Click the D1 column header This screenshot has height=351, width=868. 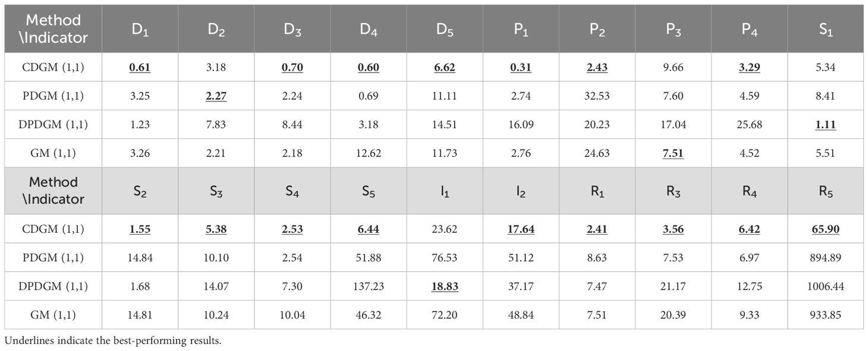tap(140, 30)
